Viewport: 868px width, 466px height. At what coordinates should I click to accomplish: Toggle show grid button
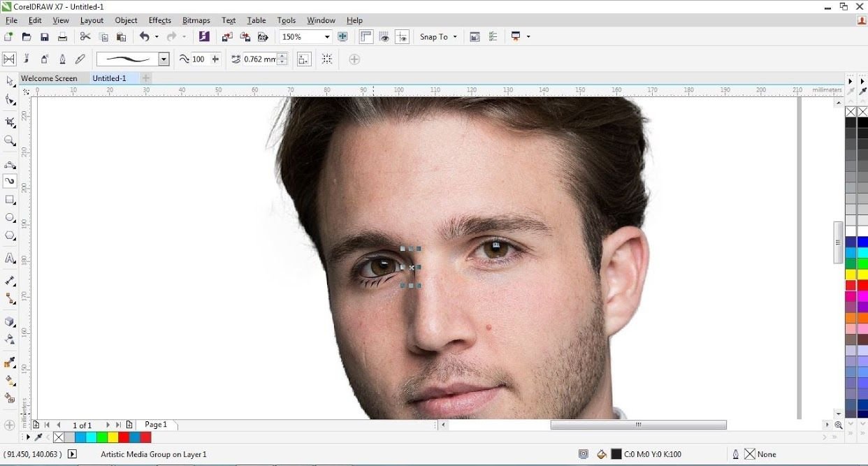[x=384, y=37]
